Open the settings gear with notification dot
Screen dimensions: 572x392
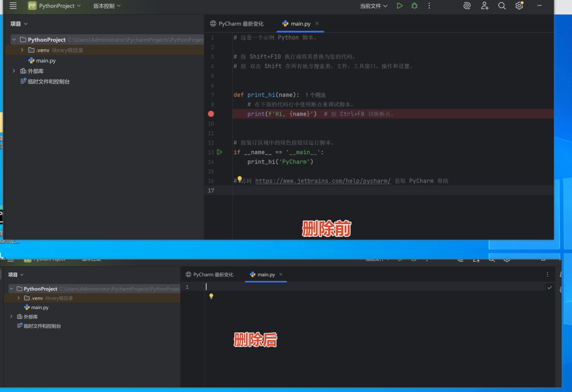tap(519, 5)
